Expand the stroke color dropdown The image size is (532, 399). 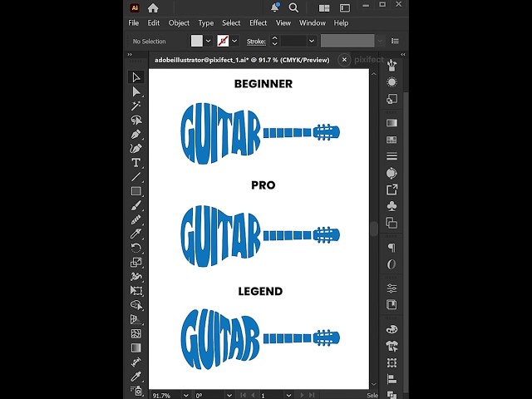pyautogui.click(x=234, y=41)
